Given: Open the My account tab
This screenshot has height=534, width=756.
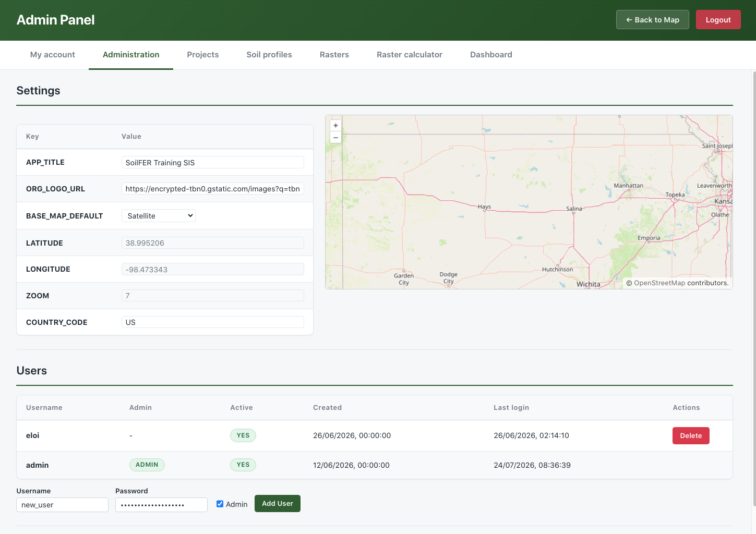Looking at the screenshot, I should pos(53,55).
